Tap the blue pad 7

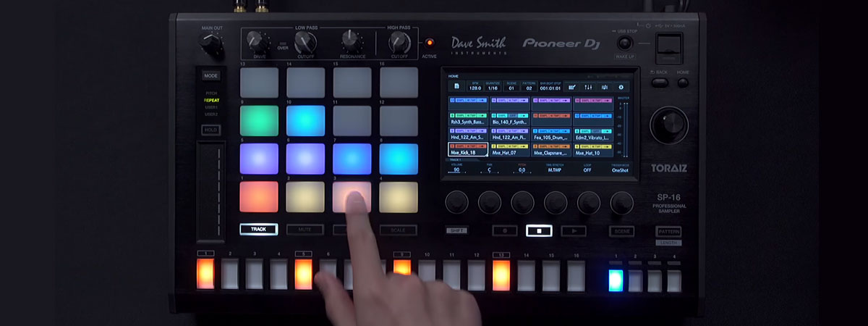(x=352, y=159)
